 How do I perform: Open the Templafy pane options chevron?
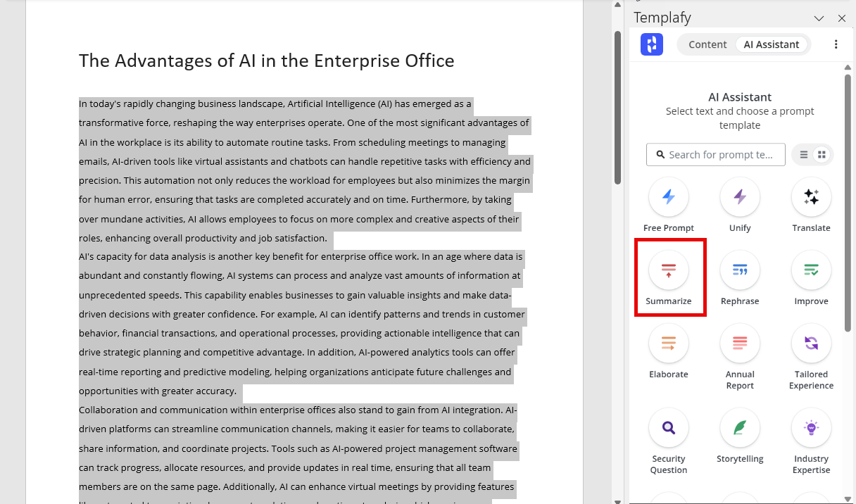tap(819, 18)
